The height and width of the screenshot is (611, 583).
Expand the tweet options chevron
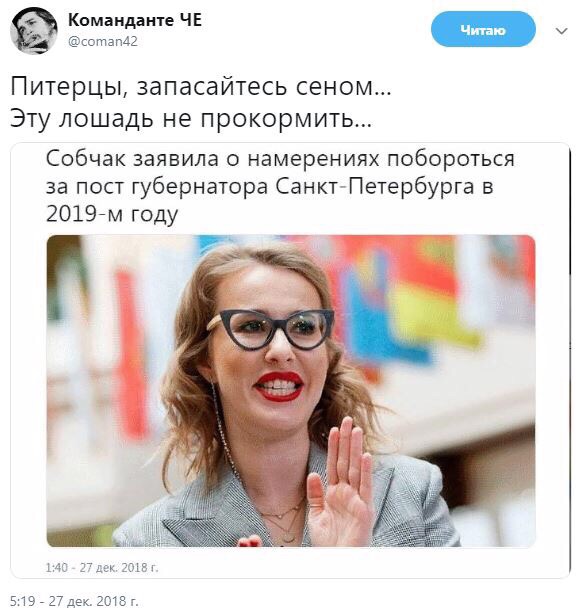(561, 31)
